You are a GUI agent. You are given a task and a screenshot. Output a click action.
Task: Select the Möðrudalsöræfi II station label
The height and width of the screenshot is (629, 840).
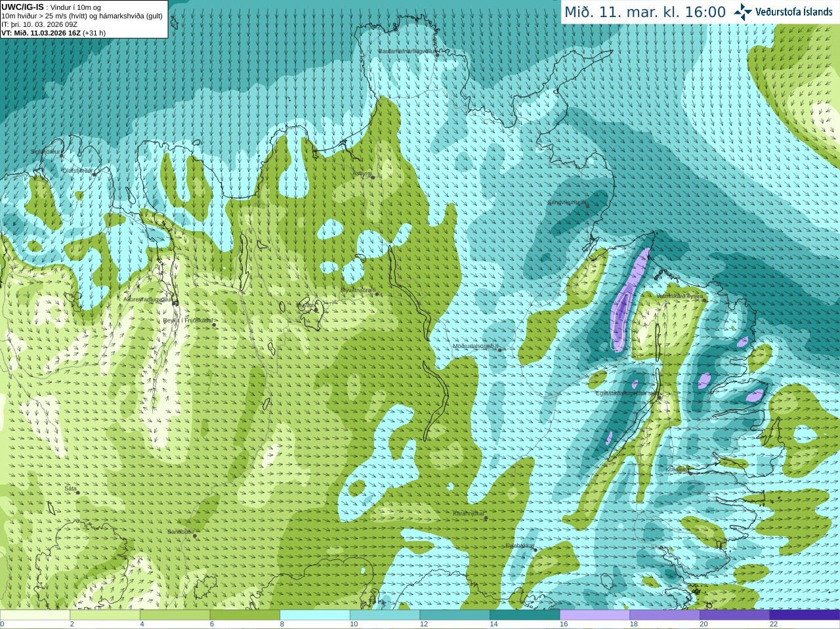(x=476, y=346)
